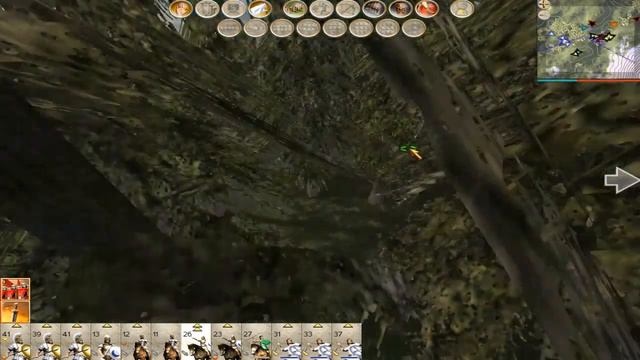This screenshot has width=640, height=360.
Task: Select the green-cloaked rider card with 27 soldiers
Action: pyautogui.click(x=257, y=342)
